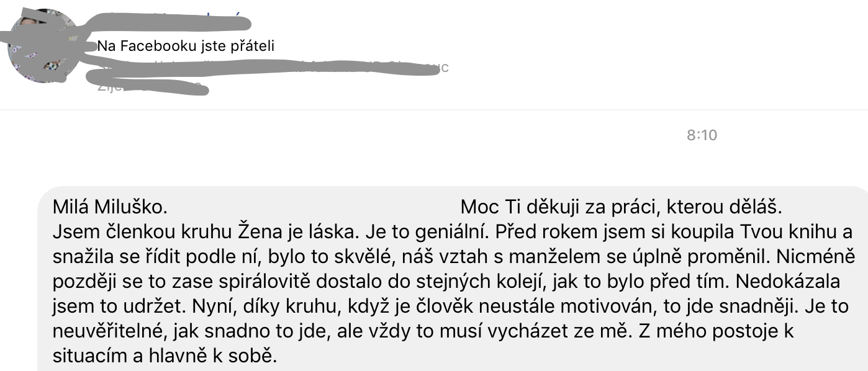Click the horizontal divider below profile header
Image resolution: width=868 pixels, height=371 pixels.
434,110
